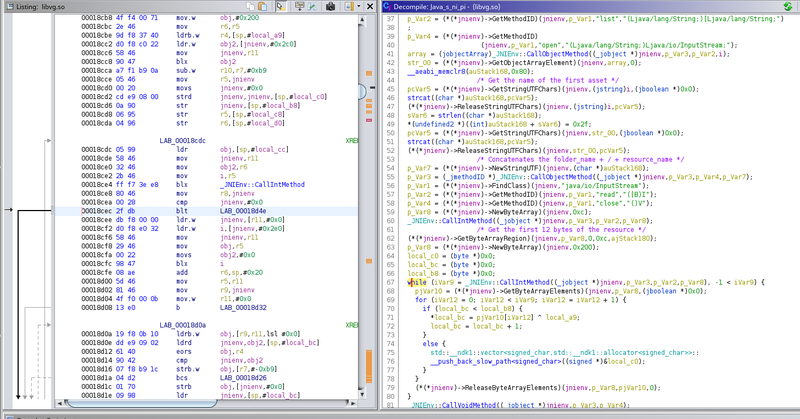Click CallVoidMethod on decompile line 81
800x419 pixels.
tap(469, 405)
